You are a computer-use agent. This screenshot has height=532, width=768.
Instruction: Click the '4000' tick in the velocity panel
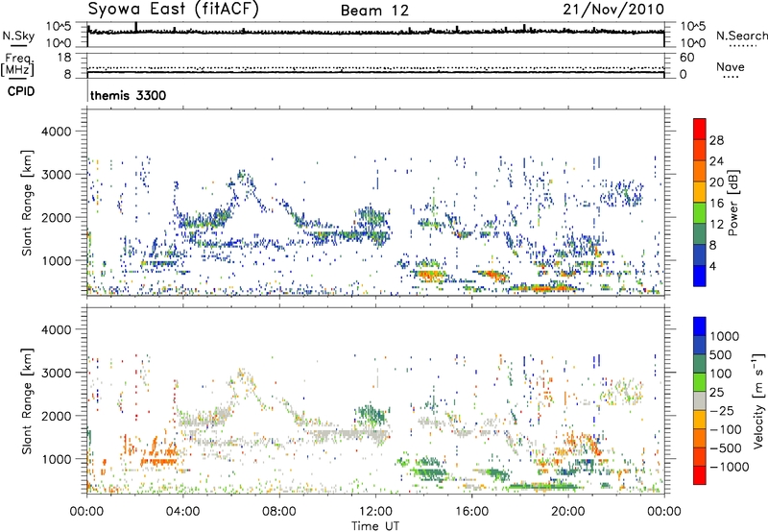click(56, 329)
